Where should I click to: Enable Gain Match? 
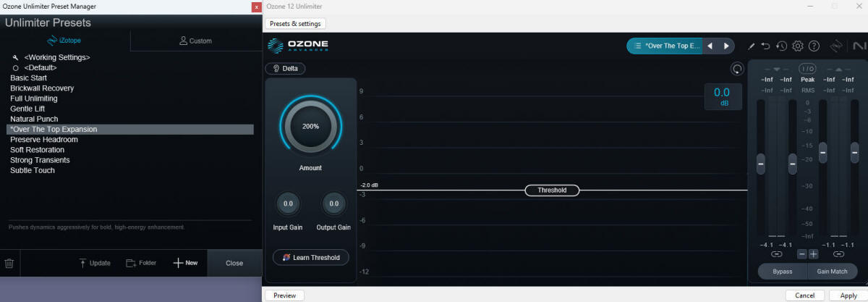point(832,272)
